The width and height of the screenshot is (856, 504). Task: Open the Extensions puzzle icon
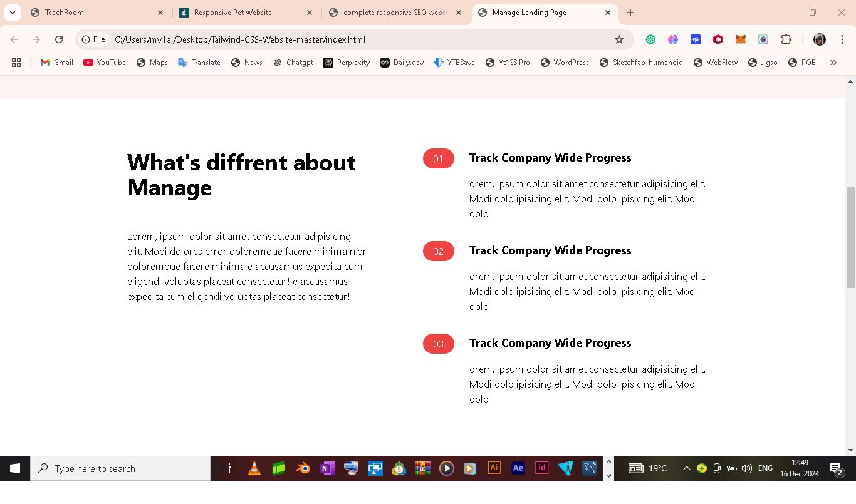pyautogui.click(x=786, y=39)
